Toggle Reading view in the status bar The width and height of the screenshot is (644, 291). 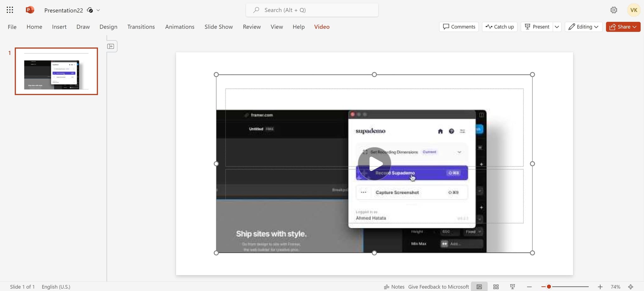479,287
